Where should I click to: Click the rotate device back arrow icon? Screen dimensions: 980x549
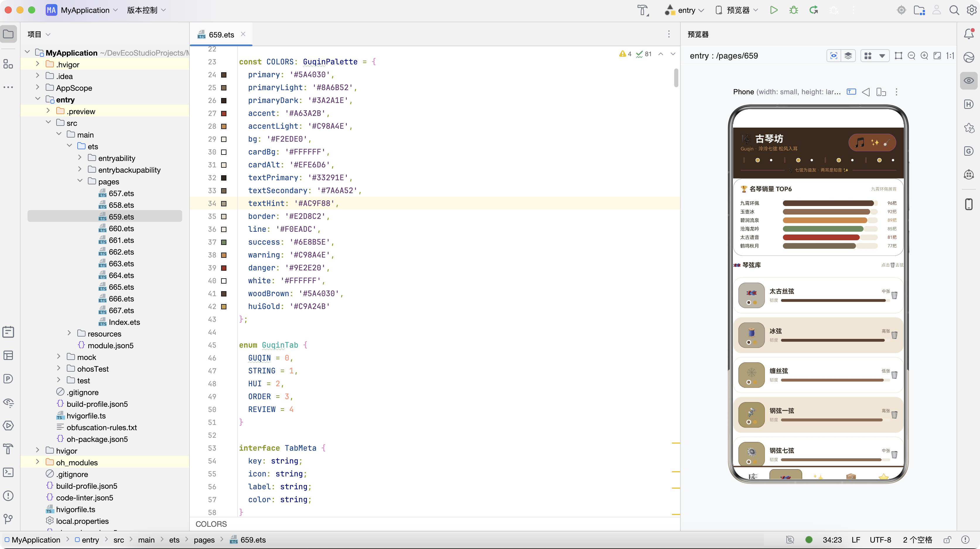click(866, 92)
